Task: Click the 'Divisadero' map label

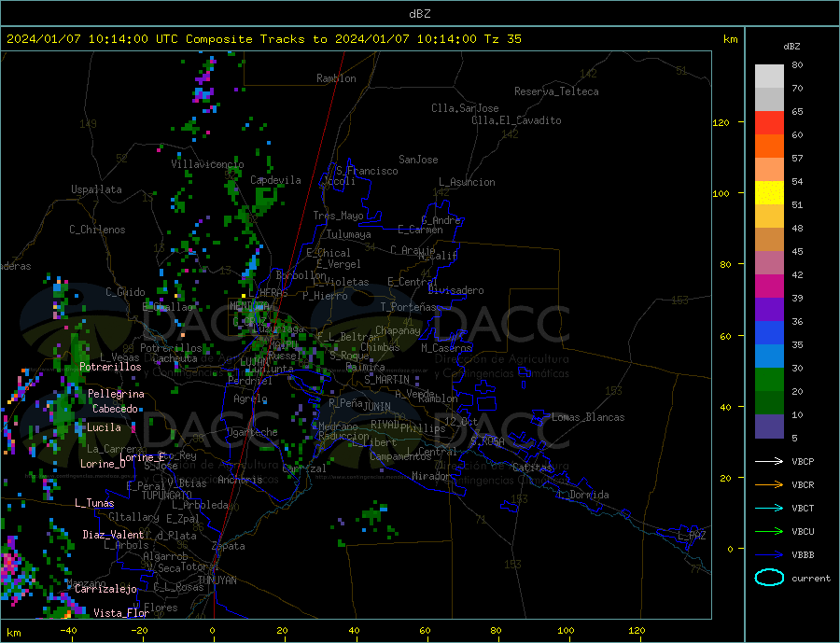Action: point(455,290)
